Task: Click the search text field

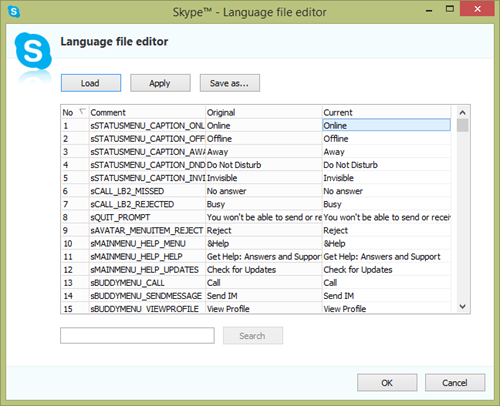Action: 137,335
